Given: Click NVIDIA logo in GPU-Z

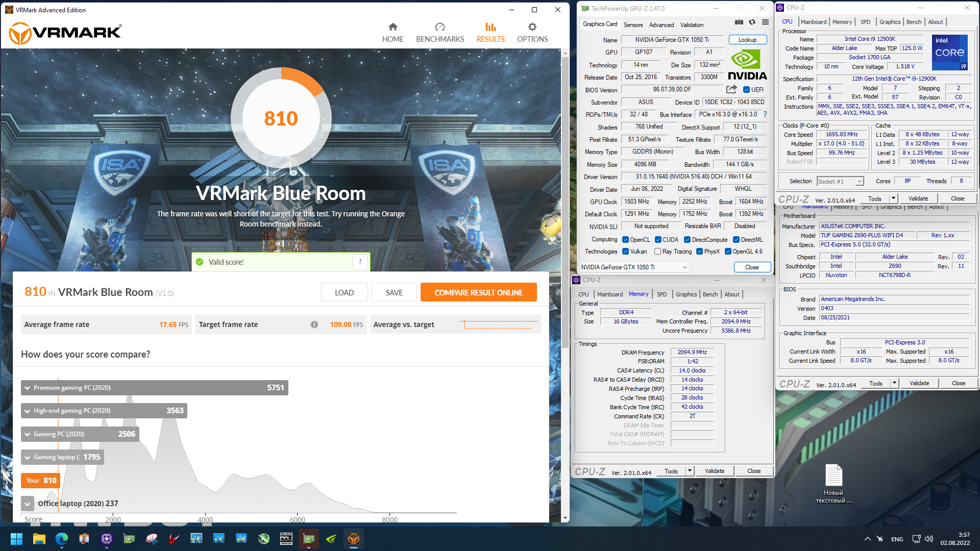Looking at the screenshot, I should 747,64.
